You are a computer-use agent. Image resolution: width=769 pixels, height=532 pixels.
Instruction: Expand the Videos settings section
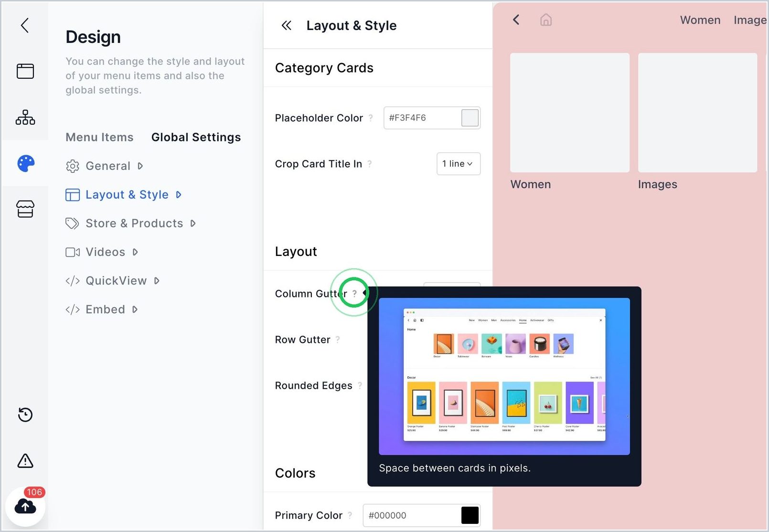pyautogui.click(x=102, y=252)
